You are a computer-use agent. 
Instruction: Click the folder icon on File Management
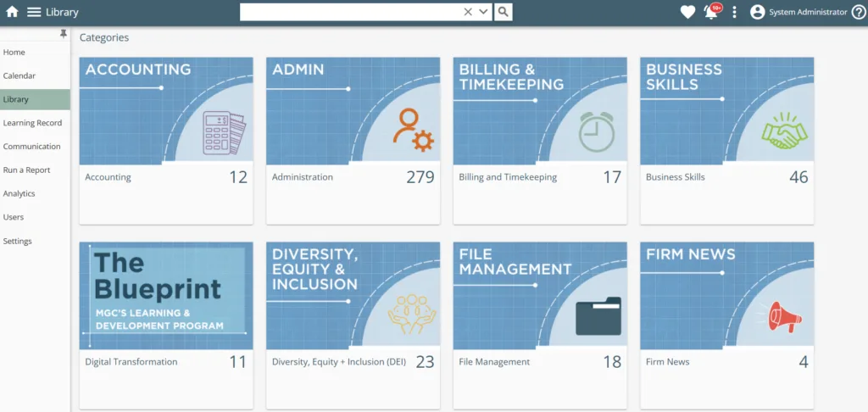click(598, 316)
